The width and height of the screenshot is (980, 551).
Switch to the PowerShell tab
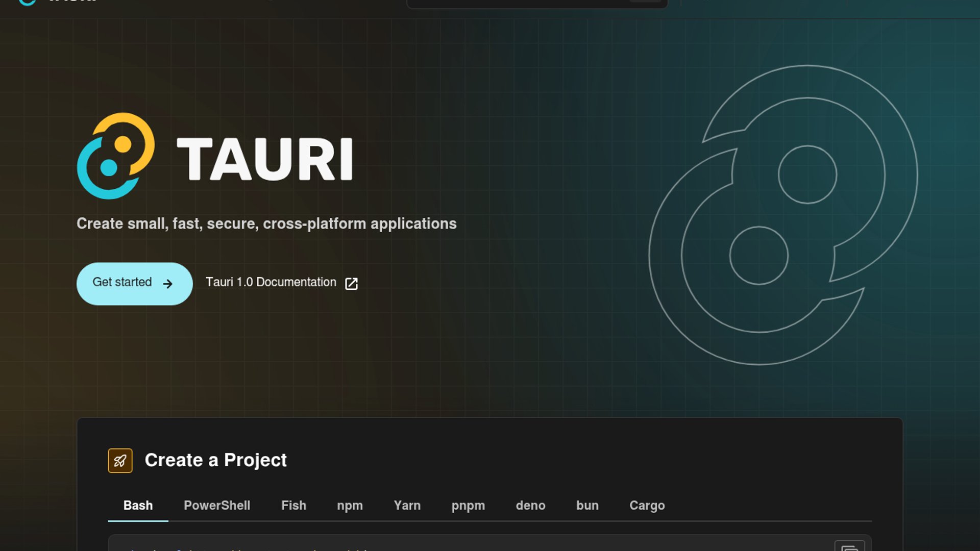click(217, 506)
